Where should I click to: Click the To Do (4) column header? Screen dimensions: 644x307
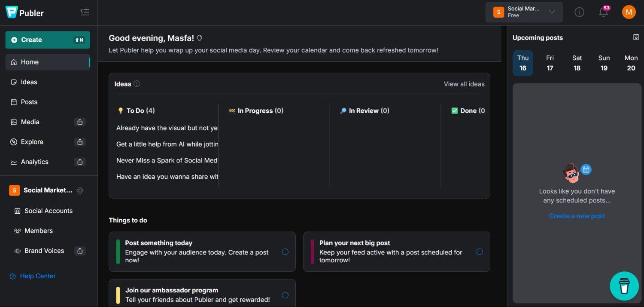[x=136, y=111]
